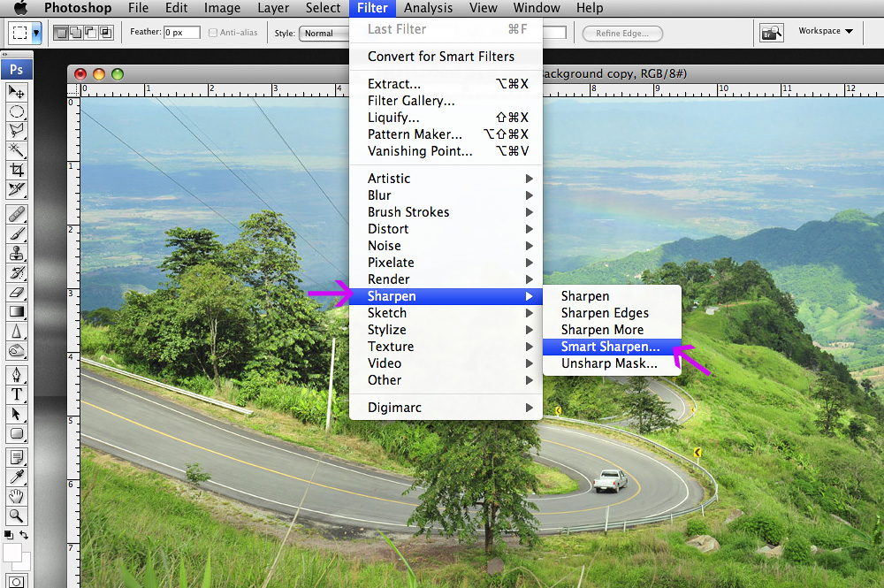
Task: Choose Smart Sharpen from the submenu
Action: (x=610, y=347)
